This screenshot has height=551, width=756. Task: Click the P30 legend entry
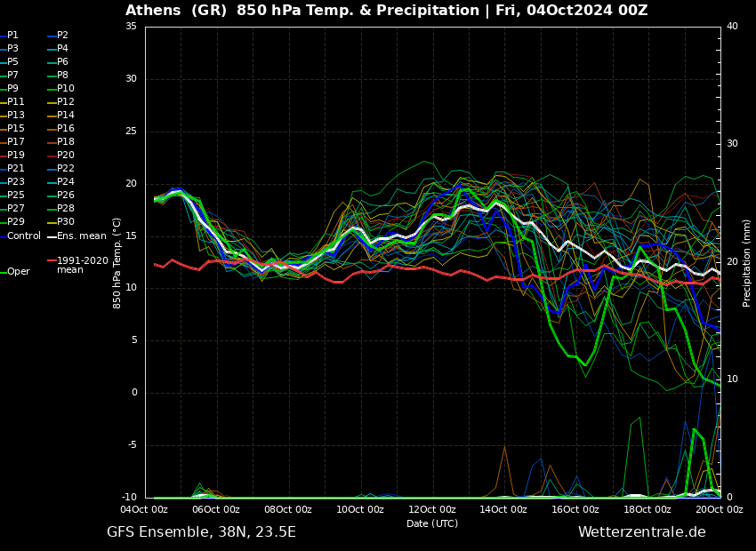point(66,222)
